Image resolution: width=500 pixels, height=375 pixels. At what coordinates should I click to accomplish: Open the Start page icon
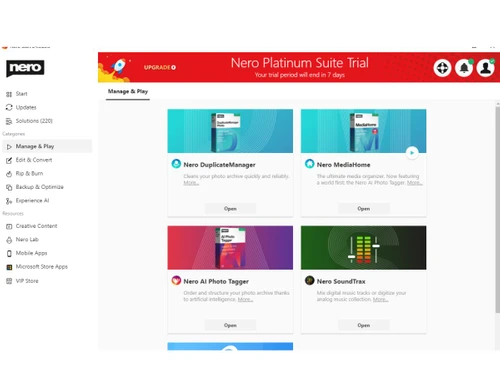(x=9, y=94)
